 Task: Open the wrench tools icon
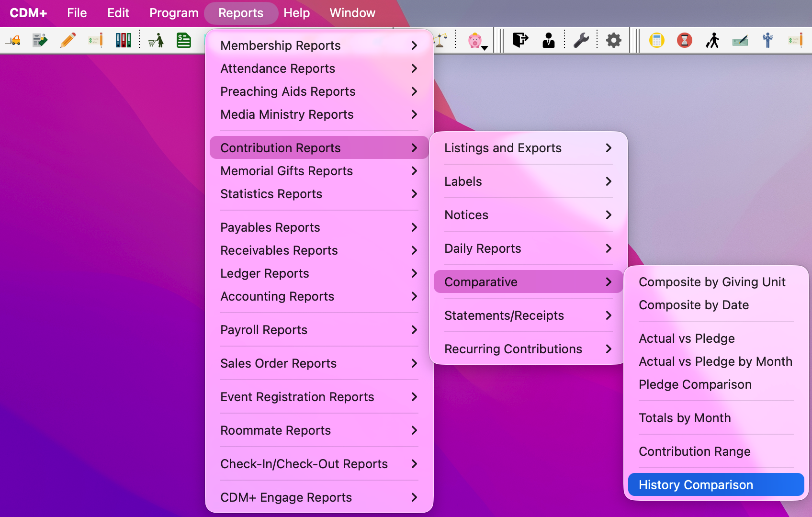(581, 40)
